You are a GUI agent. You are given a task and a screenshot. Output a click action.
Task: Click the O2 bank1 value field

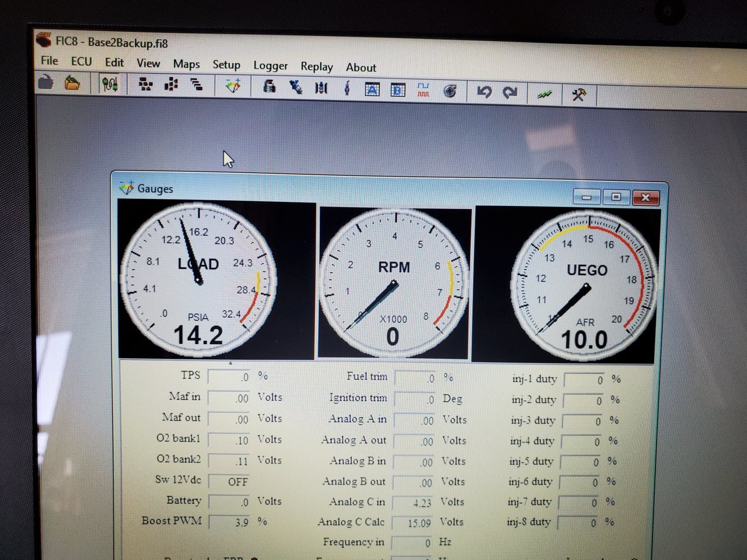click(229, 440)
